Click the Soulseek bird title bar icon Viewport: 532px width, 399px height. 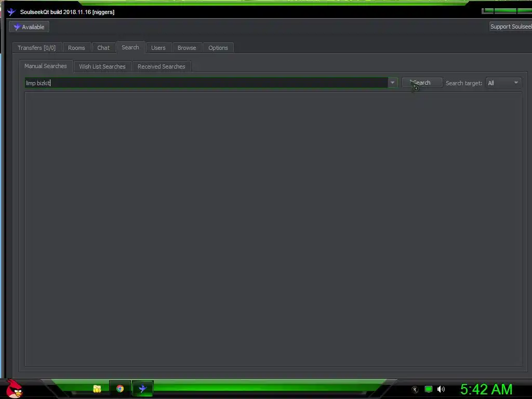point(11,12)
